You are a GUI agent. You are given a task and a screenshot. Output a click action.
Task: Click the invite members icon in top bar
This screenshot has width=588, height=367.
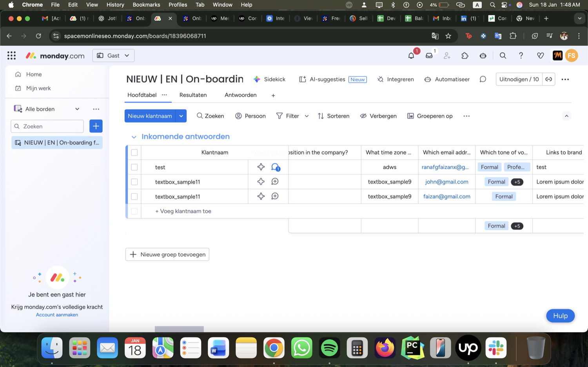tap(447, 56)
